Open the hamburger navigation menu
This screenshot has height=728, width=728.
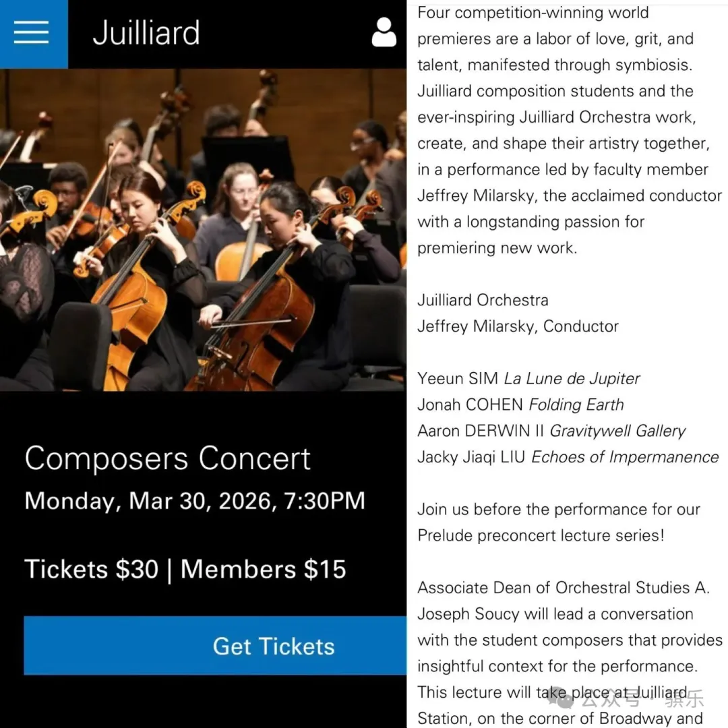pos(32,32)
